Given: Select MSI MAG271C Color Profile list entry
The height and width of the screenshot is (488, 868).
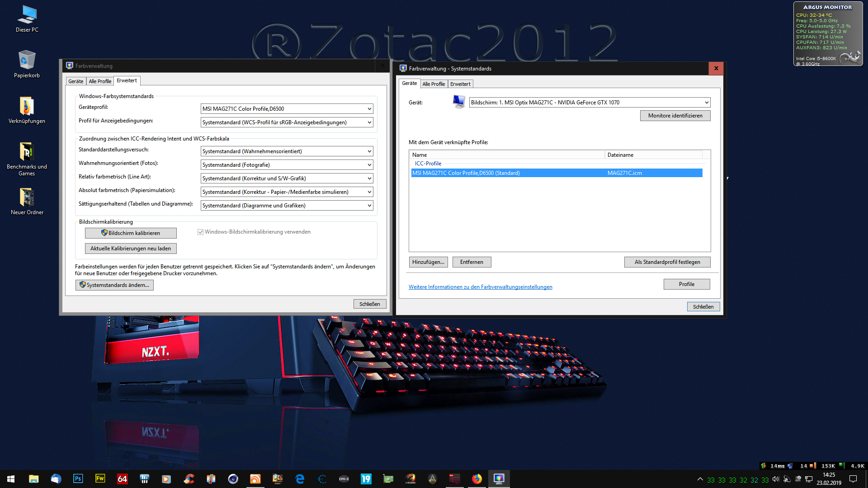Looking at the screenshot, I should tap(466, 173).
